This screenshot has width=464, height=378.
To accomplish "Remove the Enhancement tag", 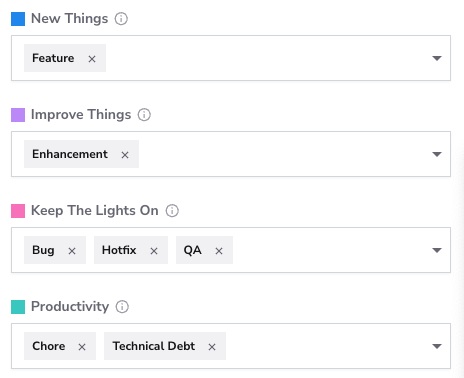I will (125, 155).
